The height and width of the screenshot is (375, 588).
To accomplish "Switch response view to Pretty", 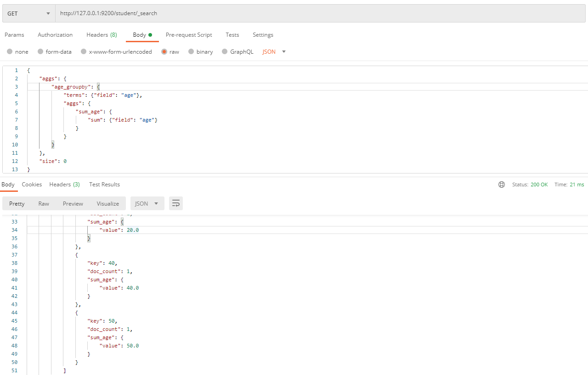I will pos(17,204).
